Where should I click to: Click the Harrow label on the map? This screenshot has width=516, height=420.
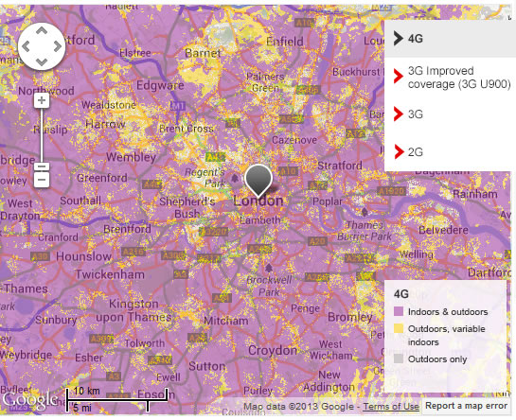pyautogui.click(x=105, y=124)
